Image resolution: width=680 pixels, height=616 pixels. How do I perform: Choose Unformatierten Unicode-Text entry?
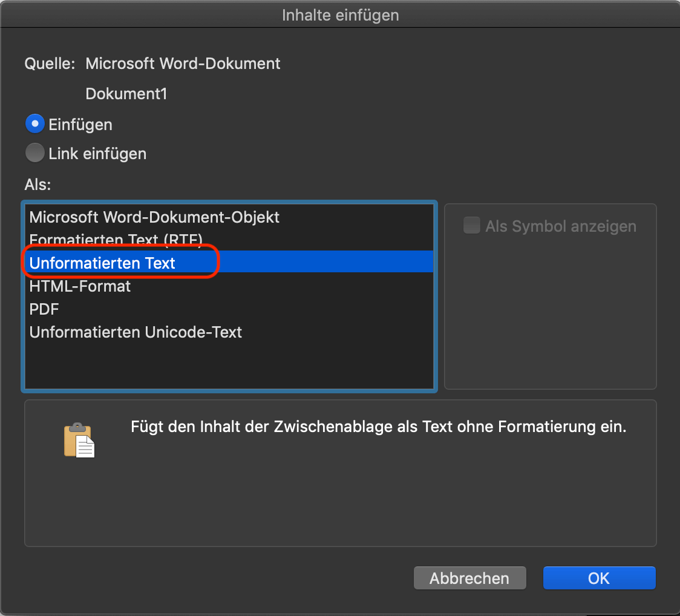coord(229,332)
